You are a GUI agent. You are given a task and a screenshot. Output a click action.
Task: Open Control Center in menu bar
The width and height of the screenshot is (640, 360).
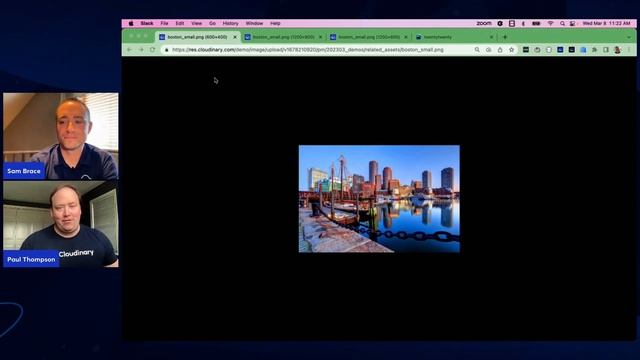pyautogui.click(x=573, y=24)
